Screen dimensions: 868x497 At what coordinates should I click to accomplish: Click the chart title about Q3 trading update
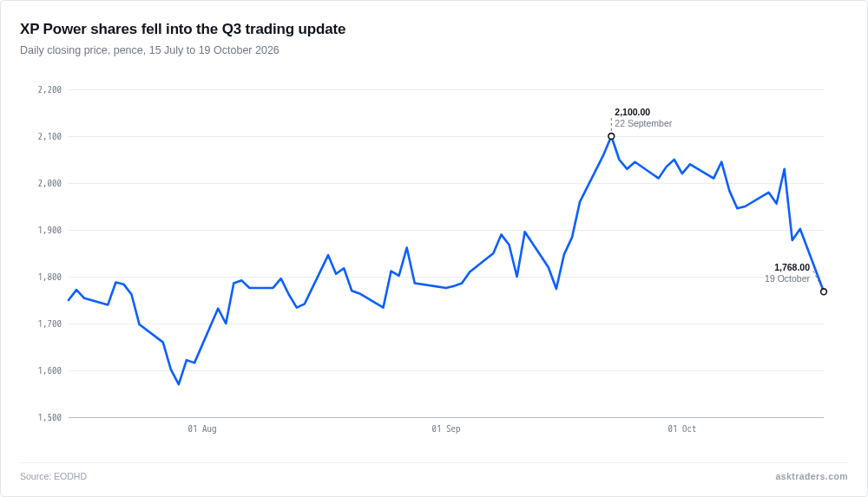click(182, 29)
